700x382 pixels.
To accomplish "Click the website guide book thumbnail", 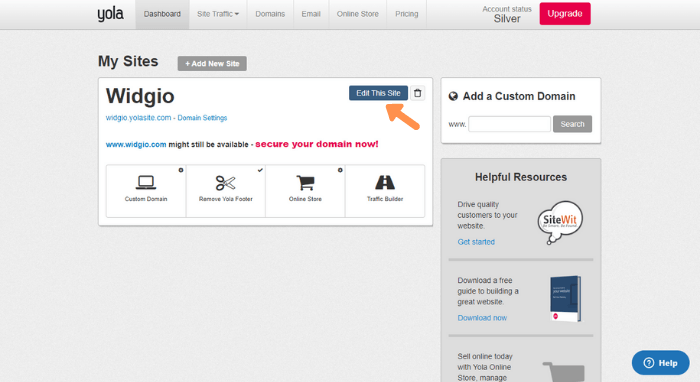I will (x=566, y=299).
